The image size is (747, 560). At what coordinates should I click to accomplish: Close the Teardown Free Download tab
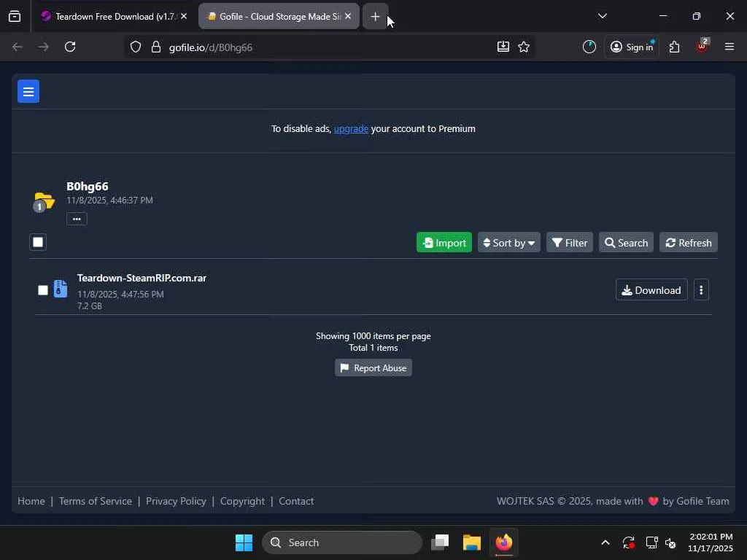point(184,16)
